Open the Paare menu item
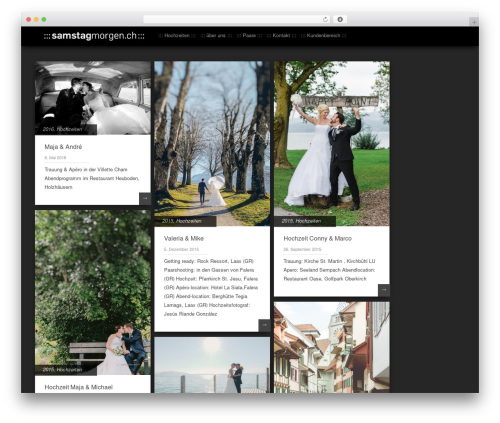The width and height of the screenshot is (500, 423). pos(249,36)
